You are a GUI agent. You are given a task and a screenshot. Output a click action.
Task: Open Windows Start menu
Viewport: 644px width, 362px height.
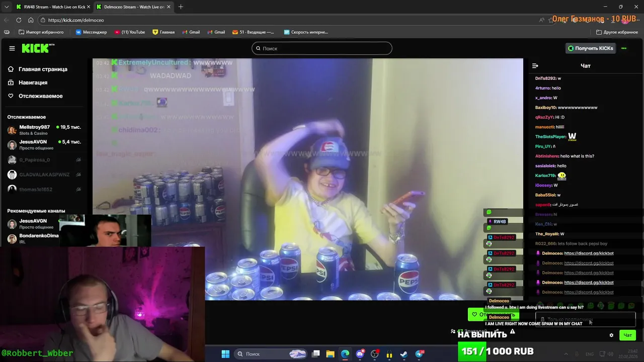click(225, 354)
